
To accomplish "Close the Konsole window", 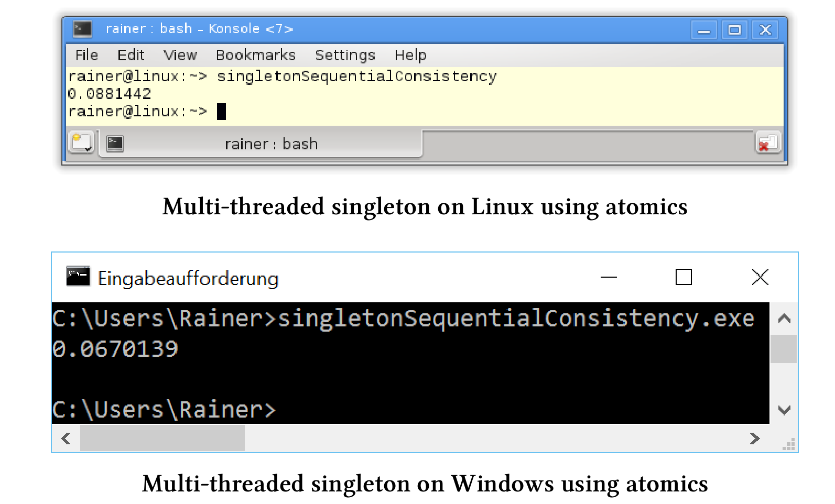I will pyautogui.click(x=765, y=30).
